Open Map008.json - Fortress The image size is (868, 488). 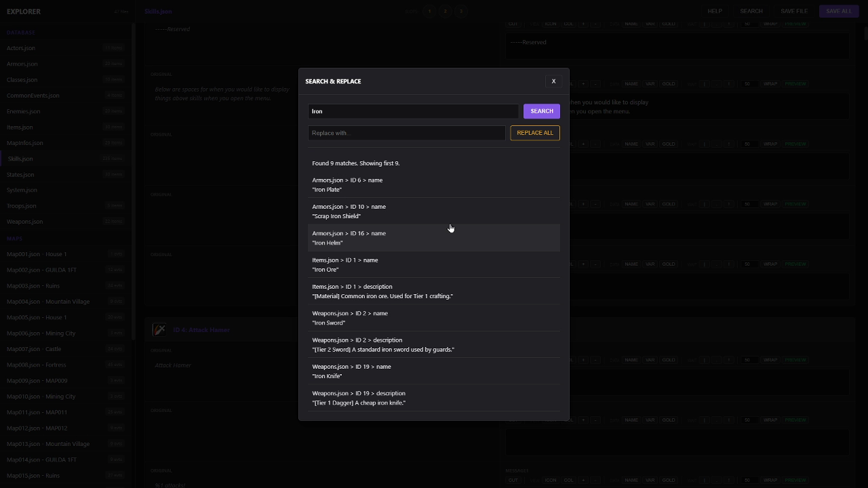coord(65,365)
